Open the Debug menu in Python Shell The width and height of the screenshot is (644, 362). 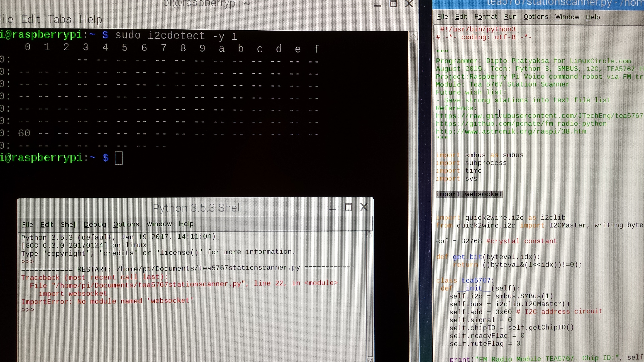95,224
